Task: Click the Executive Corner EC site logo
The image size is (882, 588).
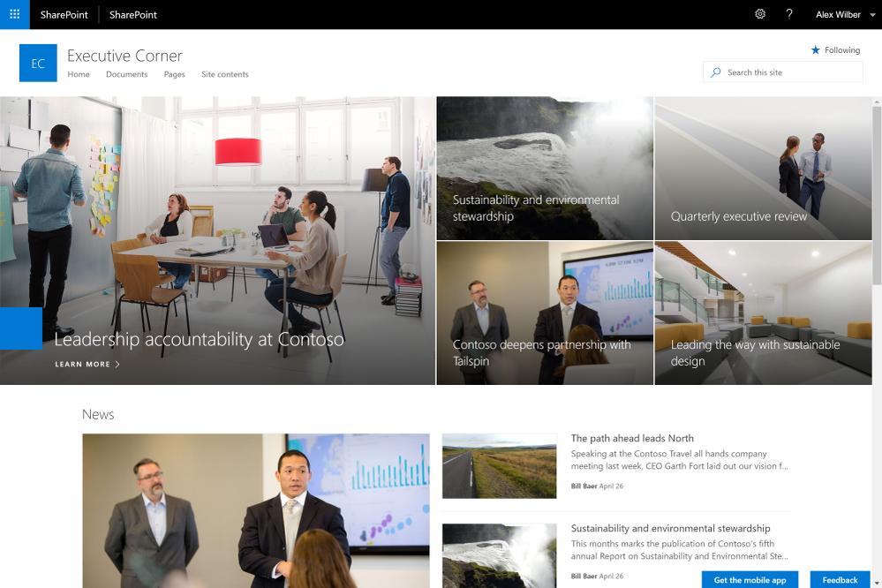Action: click(38, 63)
